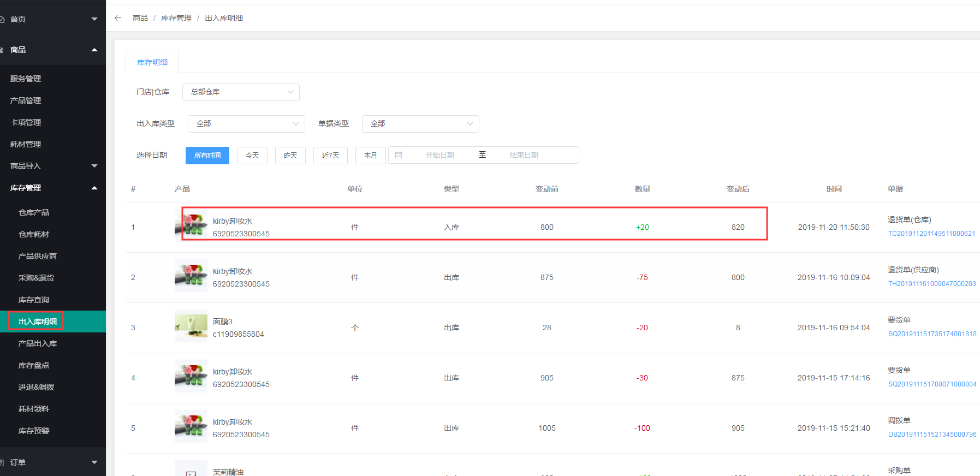
Task: Click the calendar icon in date range field
Action: [x=399, y=155]
